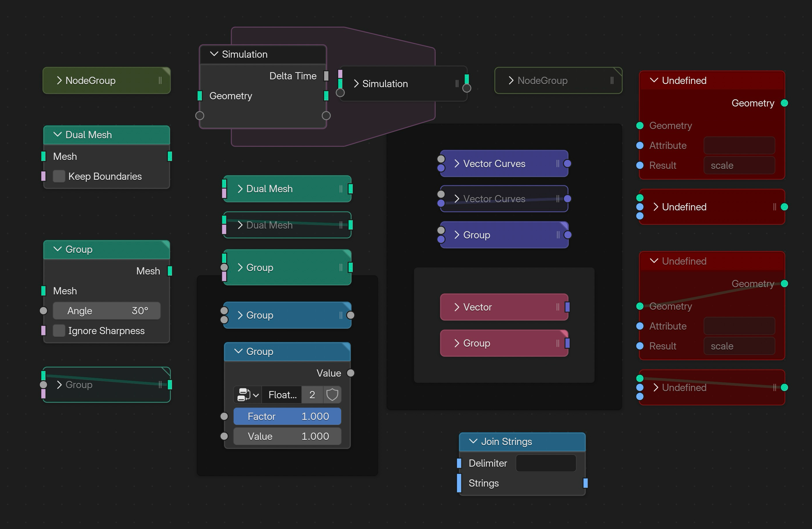
Task: Click the grip handle on the Vector node
Action: pyautogui.click(x=558, y=307)
